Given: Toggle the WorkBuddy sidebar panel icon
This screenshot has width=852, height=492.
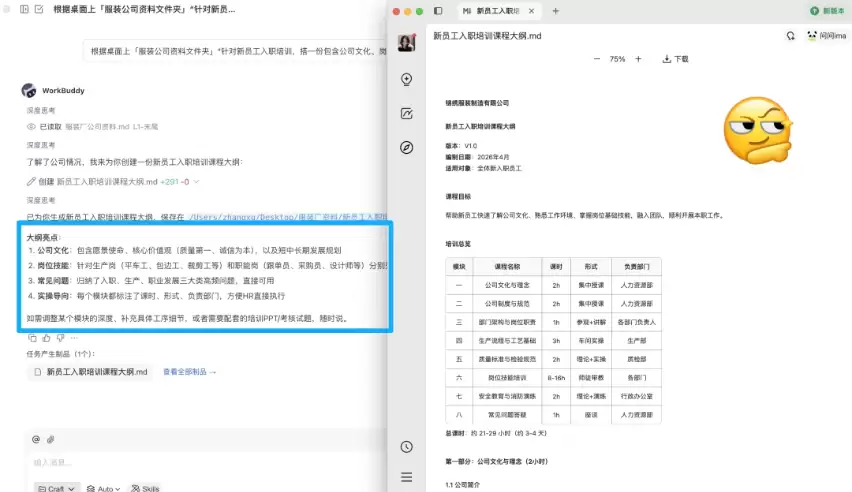Looking at the screenshot, I should point(24,9).
